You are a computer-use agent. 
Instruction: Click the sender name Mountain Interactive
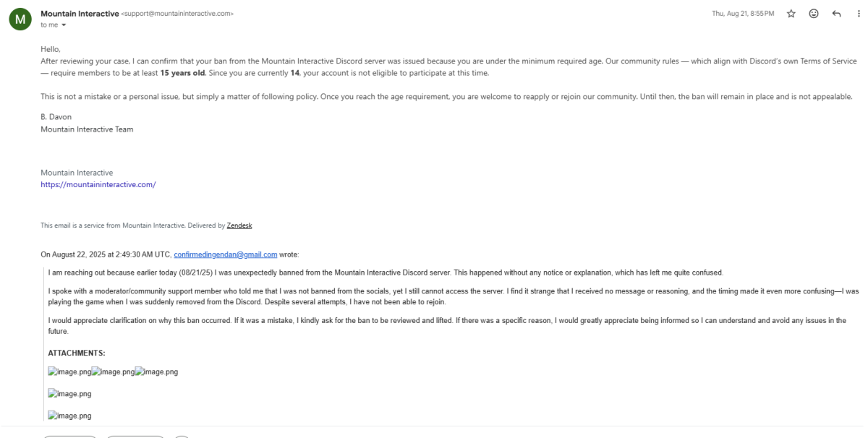pos(80,14)
